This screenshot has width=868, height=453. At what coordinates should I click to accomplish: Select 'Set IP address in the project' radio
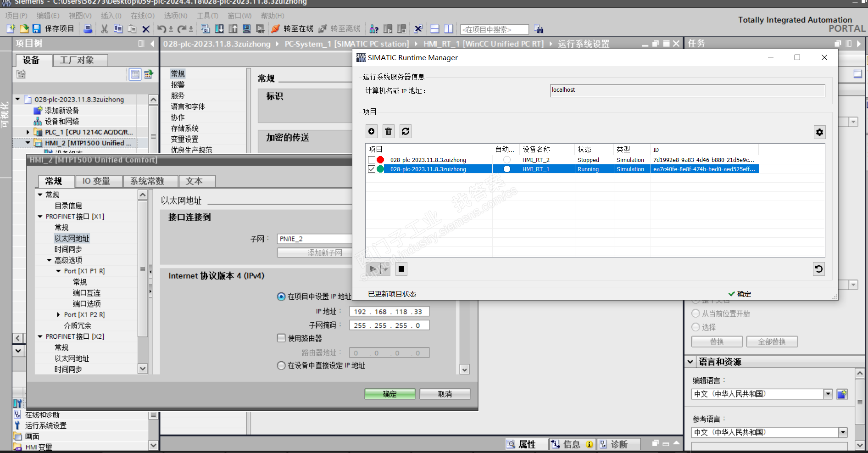(281, 296)
